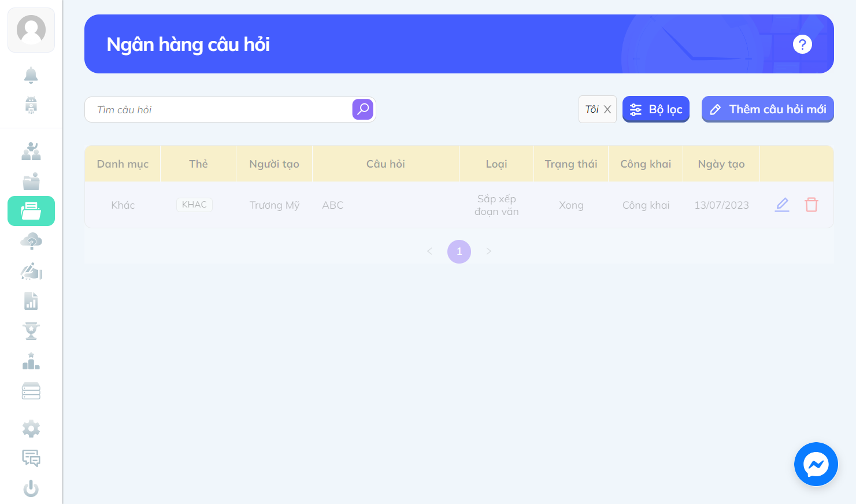
Task: Open the trophy sidebar icon
Action: [31, 331]
